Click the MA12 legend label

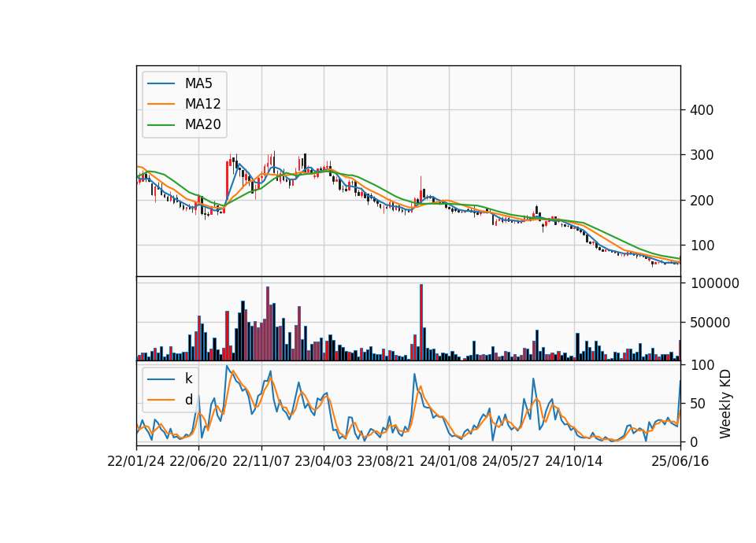click(x=202, y=104)
